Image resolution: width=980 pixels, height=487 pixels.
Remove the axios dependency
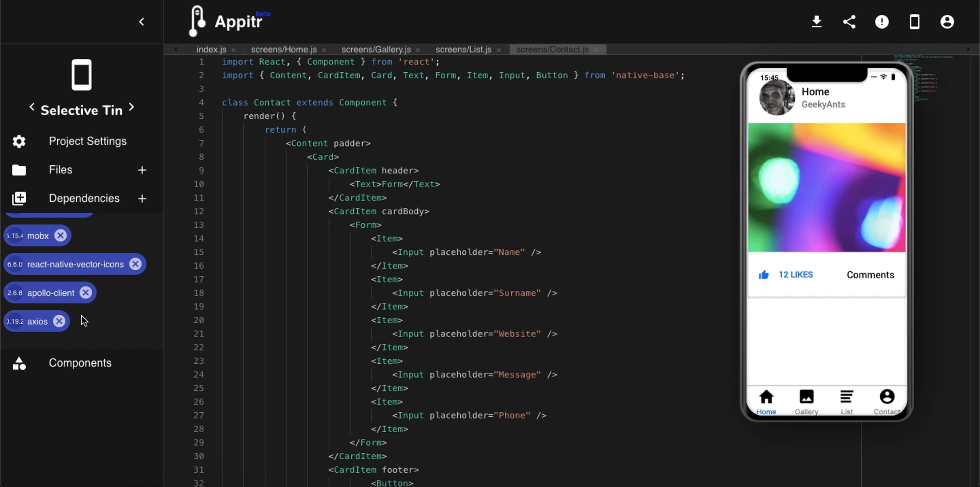point(59,321)
